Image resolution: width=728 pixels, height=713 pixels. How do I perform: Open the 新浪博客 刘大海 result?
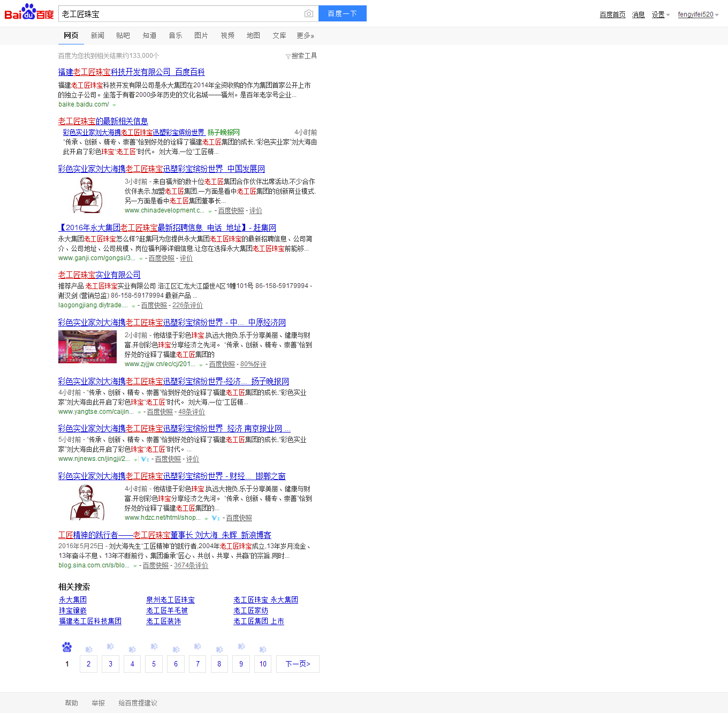[x=165, y=535]
